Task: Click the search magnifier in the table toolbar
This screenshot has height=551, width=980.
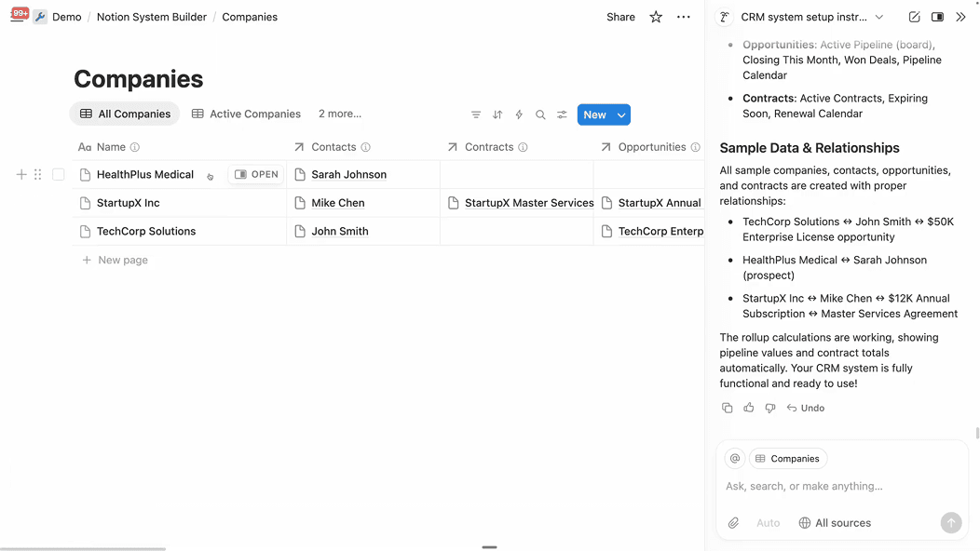Action: point(540,114)
